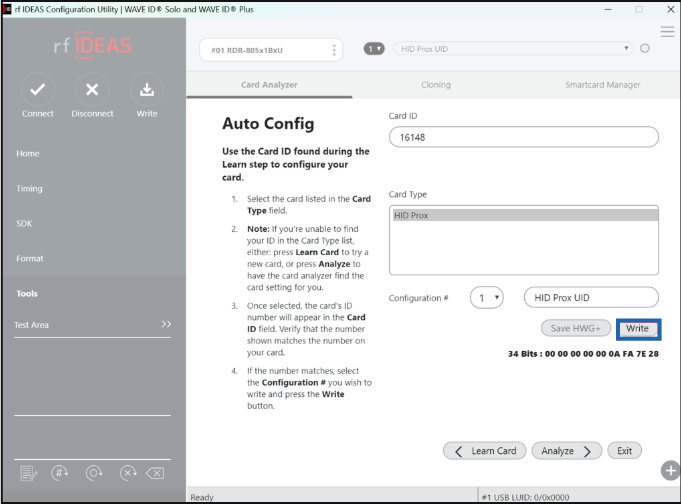Open SDK in the sidebar
Viewport: 681px width, 504px height.
[24, 223]
